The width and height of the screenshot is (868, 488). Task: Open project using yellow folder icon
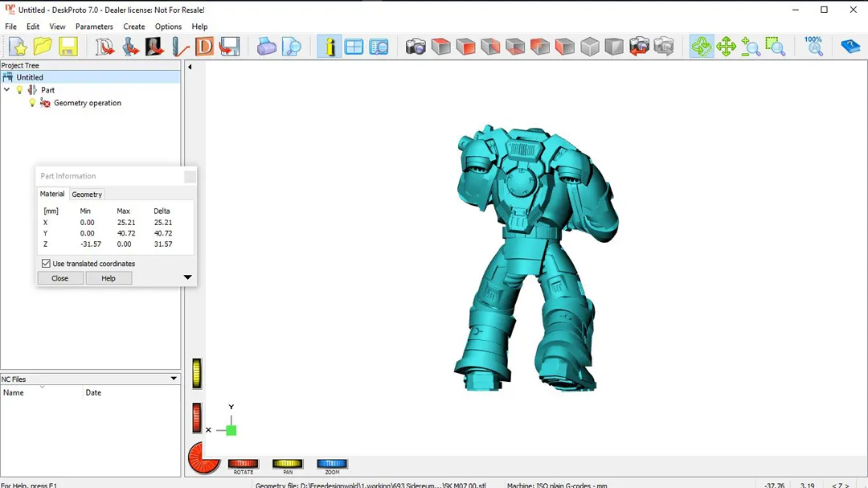click(x=43, y=47)
